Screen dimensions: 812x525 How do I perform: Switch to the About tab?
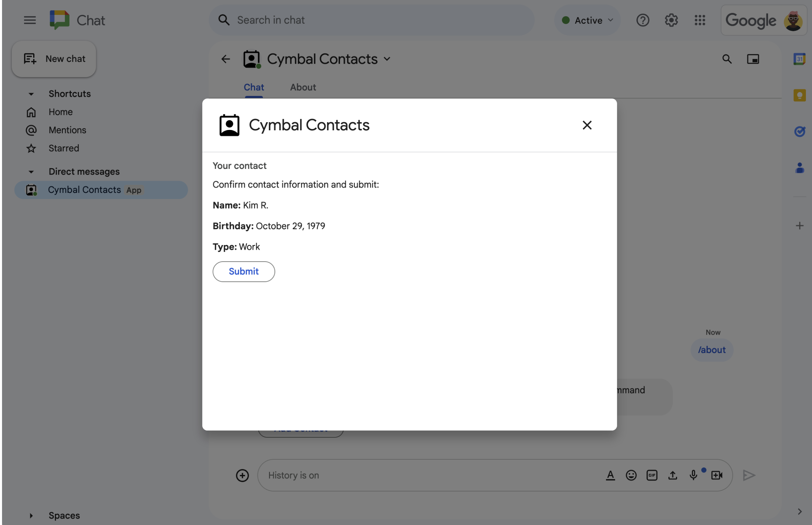[302, 87]
